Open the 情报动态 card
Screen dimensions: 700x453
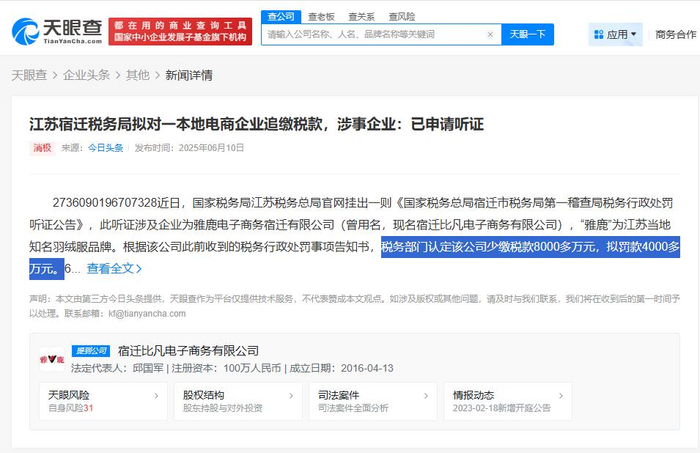coord(508,401)
